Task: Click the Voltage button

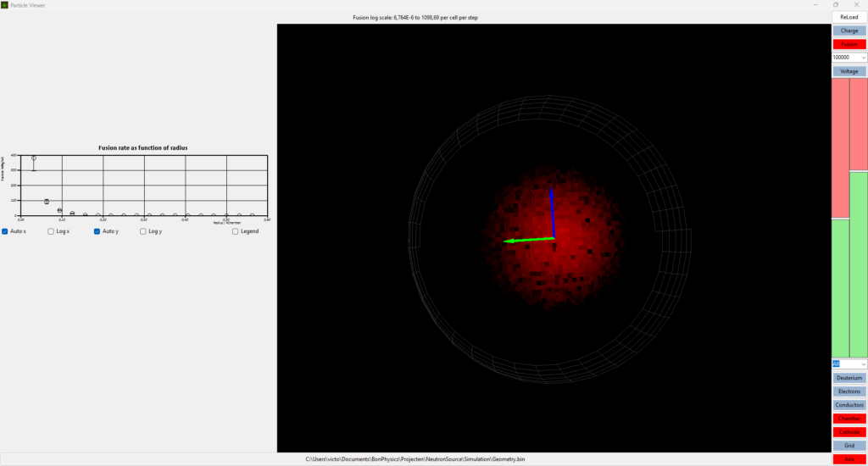Action: point(849,71)
